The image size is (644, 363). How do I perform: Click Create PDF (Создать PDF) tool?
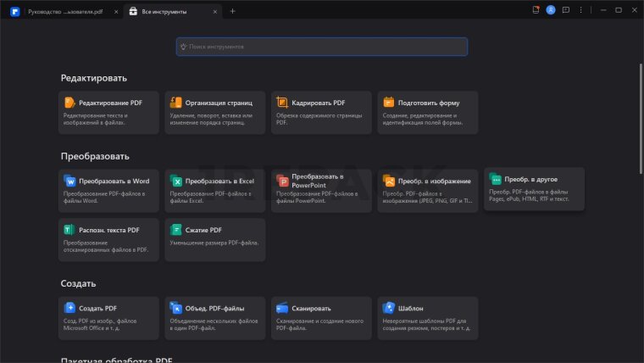[x=108, y=317]
